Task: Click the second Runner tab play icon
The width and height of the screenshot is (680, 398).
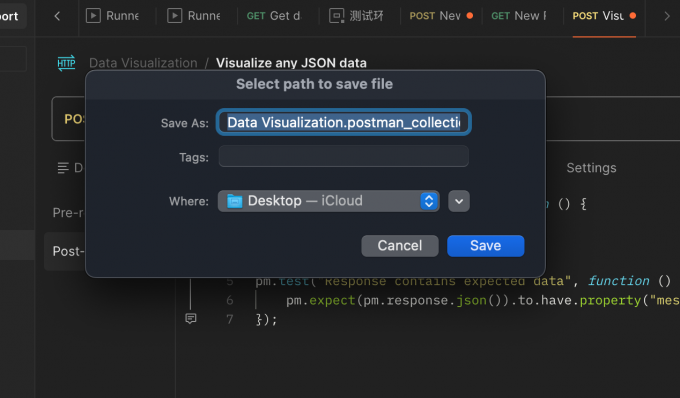Action: tap(175, 16)
